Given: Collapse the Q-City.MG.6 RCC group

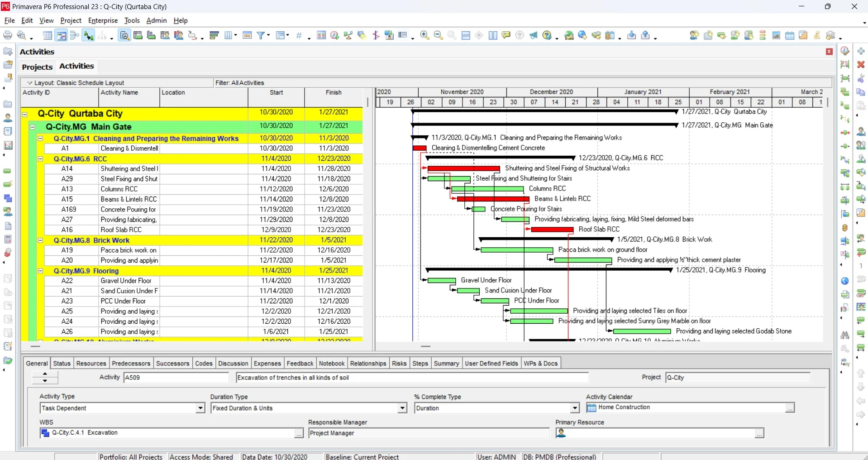Looking at the screenshot, I should pos(40,159).
